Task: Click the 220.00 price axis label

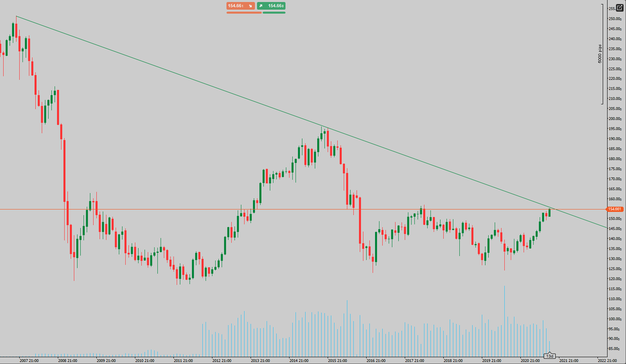Action: point(616,79)
